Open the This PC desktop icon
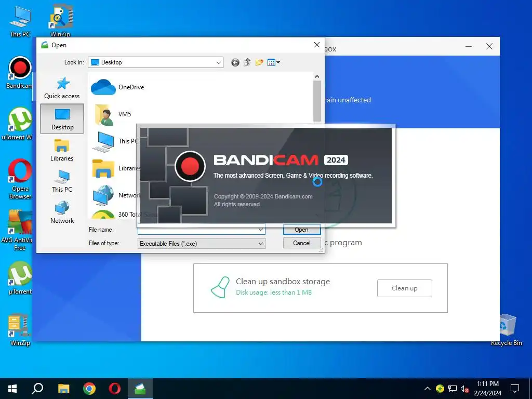This screenshot has width=532, height=399. 20,21
